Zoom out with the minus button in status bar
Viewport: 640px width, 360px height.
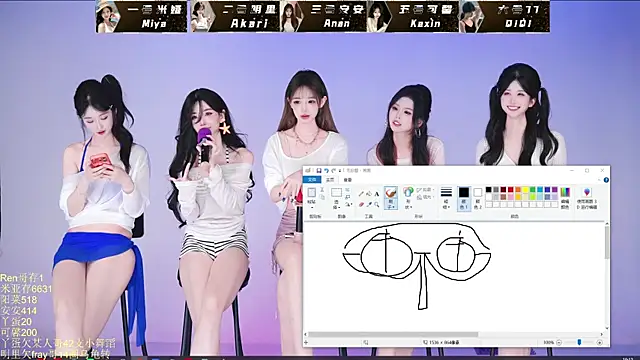point(559,342)
